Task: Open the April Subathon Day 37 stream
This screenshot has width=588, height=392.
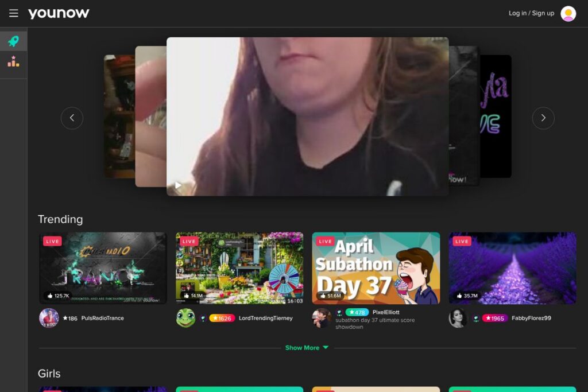Action: point(376,268)
